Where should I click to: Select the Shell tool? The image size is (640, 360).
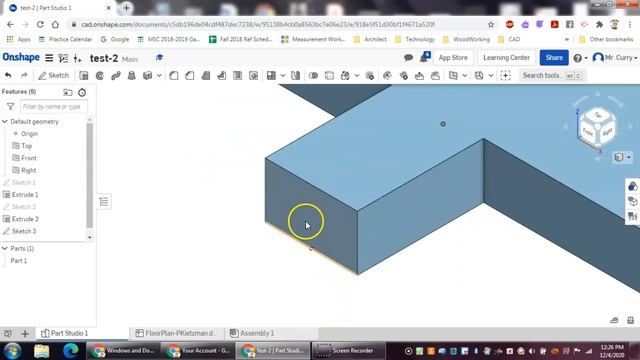point(238,76)
